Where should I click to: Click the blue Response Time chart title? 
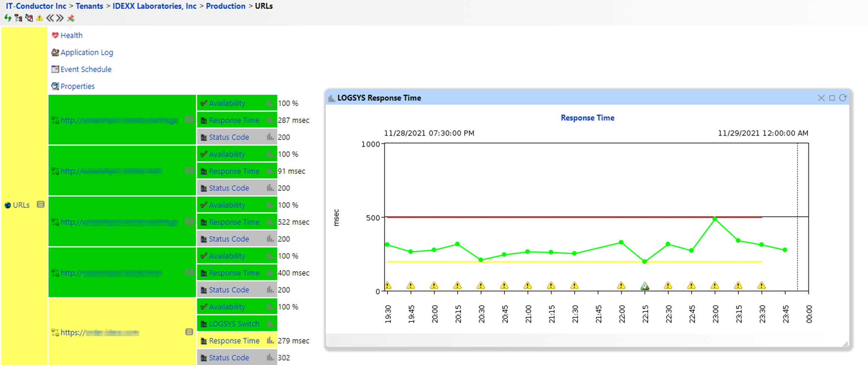(587, 118)
